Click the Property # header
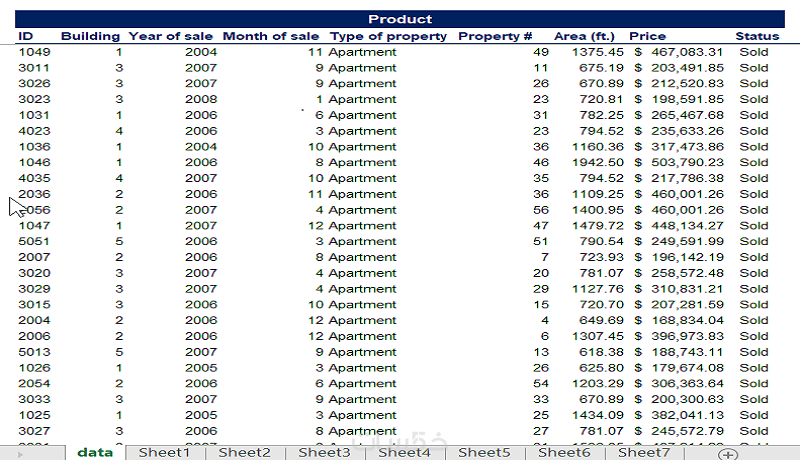800x460 pixels. [495, 36]
